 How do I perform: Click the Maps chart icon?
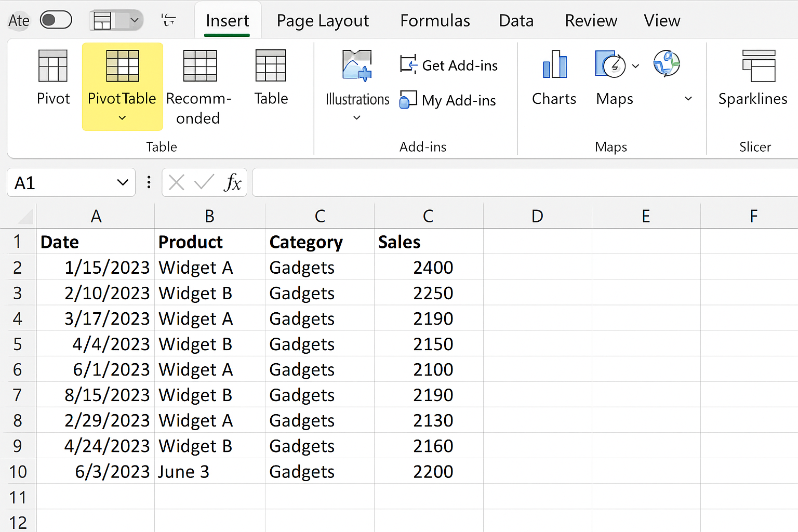610,64
